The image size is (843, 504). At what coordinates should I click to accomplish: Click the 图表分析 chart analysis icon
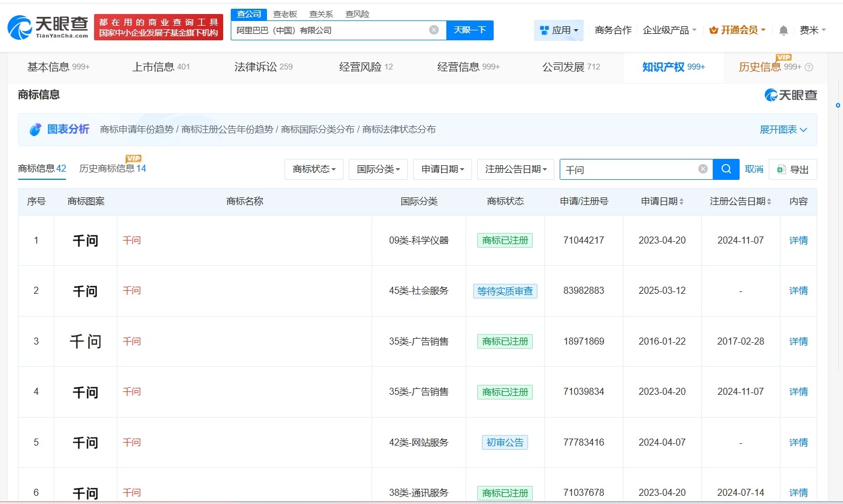(x=34, y=129)
